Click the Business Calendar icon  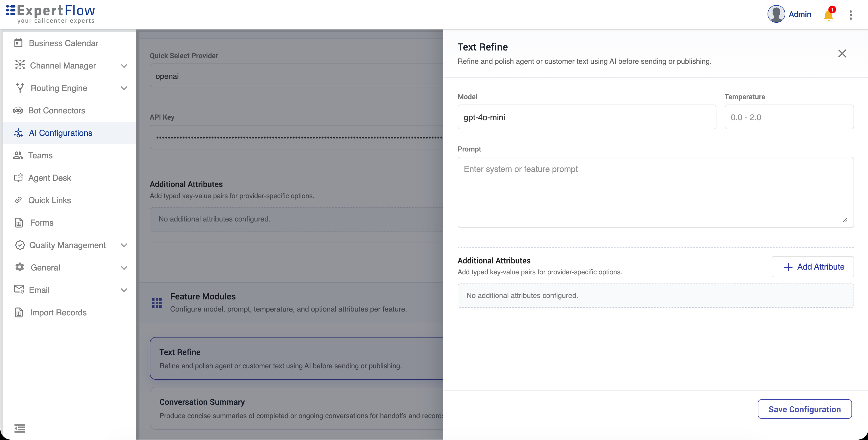point(18,43)
